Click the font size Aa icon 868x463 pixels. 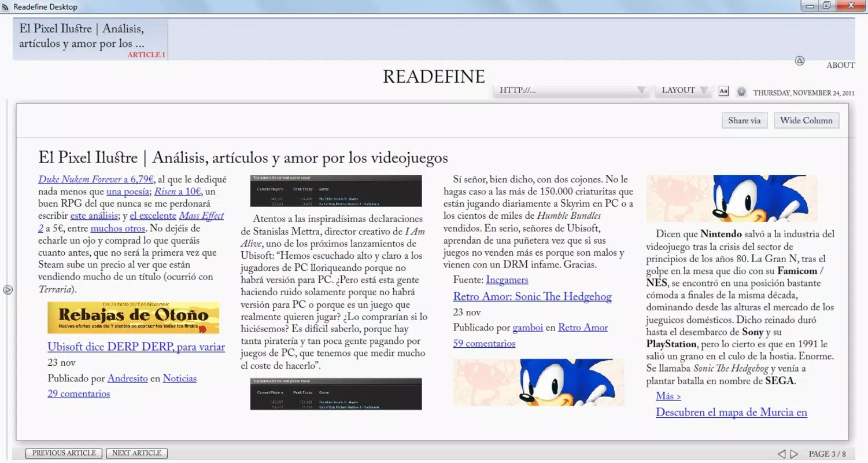tap(723, 91)
